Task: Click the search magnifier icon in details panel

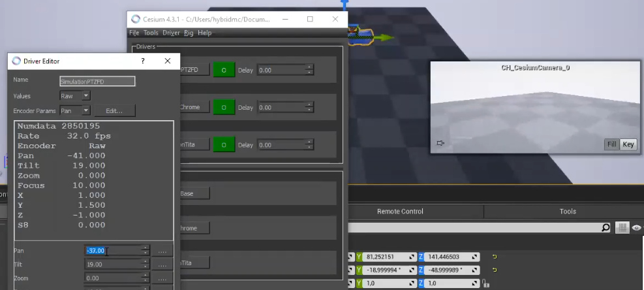Action: click(606, 227)
